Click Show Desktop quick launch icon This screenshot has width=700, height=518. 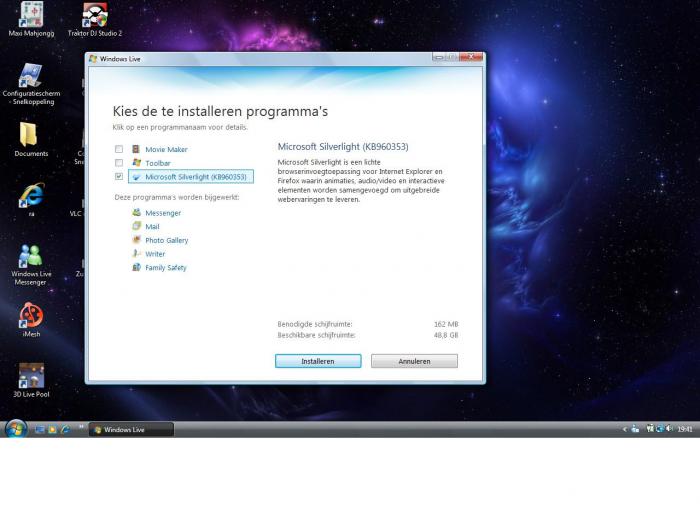click(x=40, y=430)
